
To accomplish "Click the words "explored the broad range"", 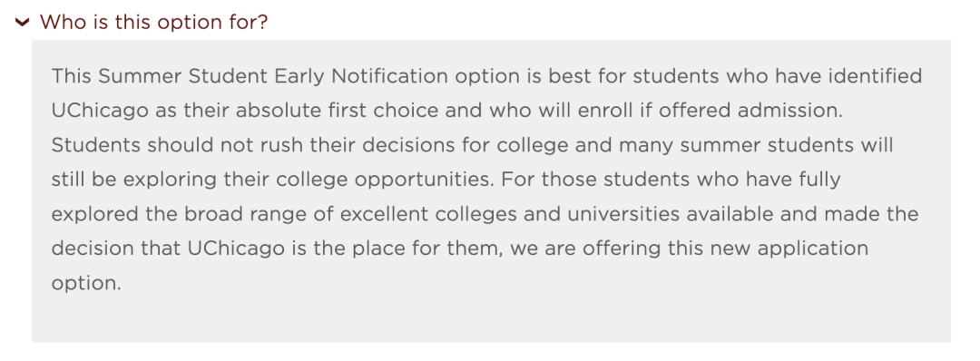I will [x=171, y=215].
